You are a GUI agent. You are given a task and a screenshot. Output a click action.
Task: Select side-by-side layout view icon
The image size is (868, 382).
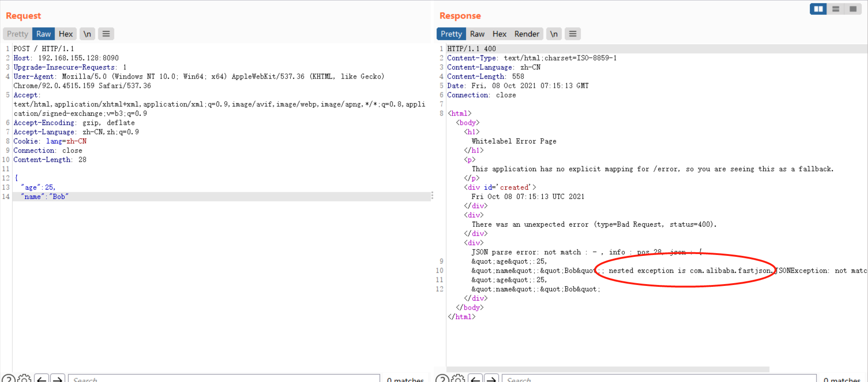(x=818, y=9)
